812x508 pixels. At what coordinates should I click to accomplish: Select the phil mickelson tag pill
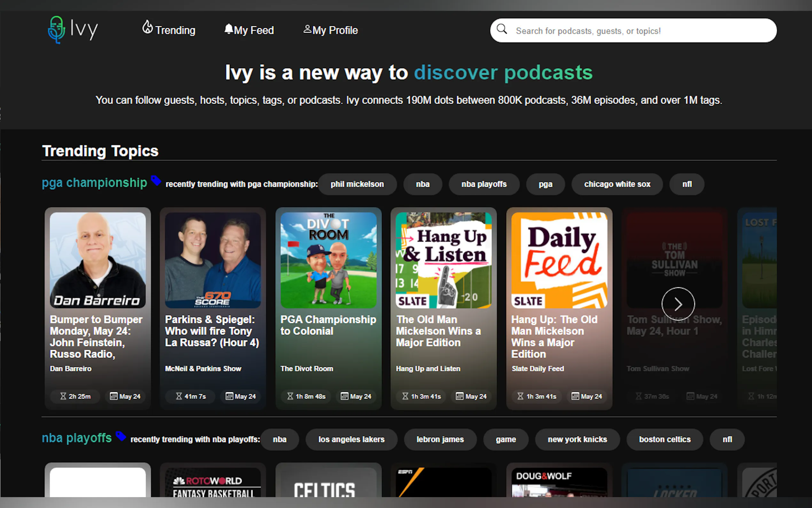[x=357, y=184]
